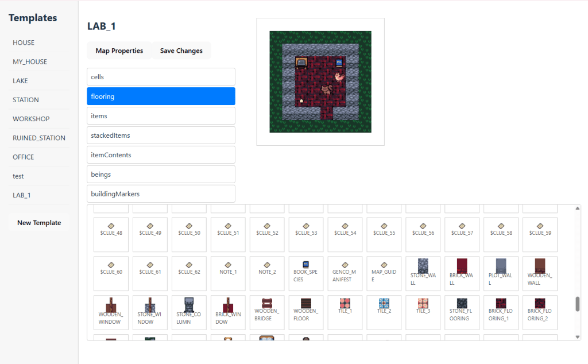588x364 pixels.
Task: Select the STONE_FLOORING tile
Action: (x=462, y=304)
